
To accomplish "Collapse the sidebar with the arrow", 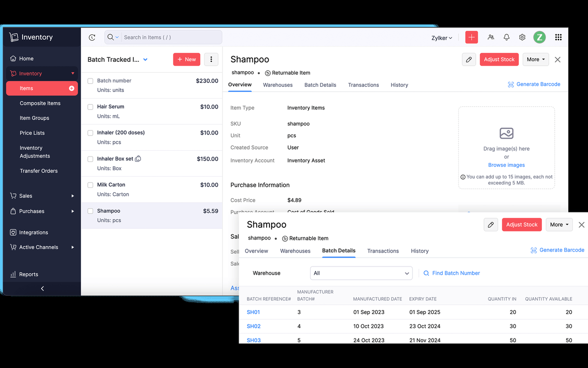I will pos(42,289).
